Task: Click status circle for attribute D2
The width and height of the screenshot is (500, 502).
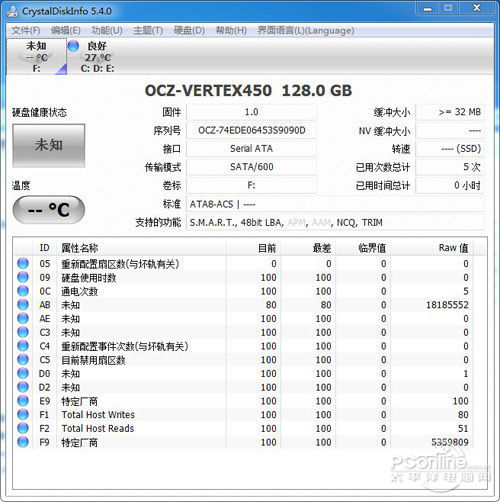Action: click(x=23, y=387)
